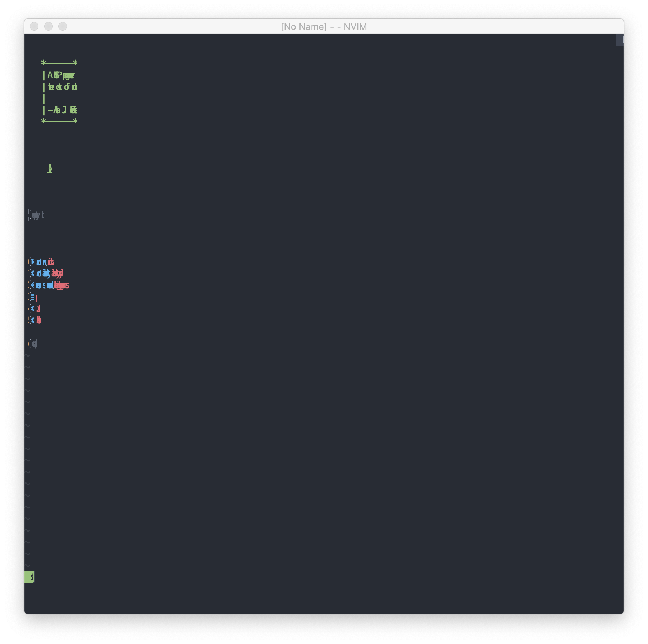Viewport: 648px width, 644px height.
Task: Click the blue list icon on the fourth start-screen entry
Action: [32, 297]
